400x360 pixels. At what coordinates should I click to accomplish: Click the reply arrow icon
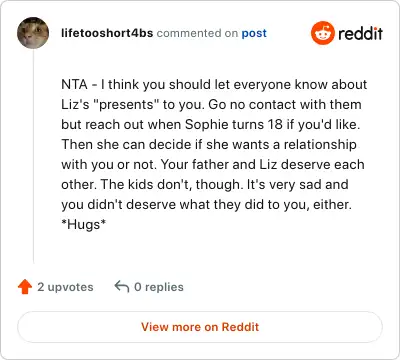click(122, 287)
